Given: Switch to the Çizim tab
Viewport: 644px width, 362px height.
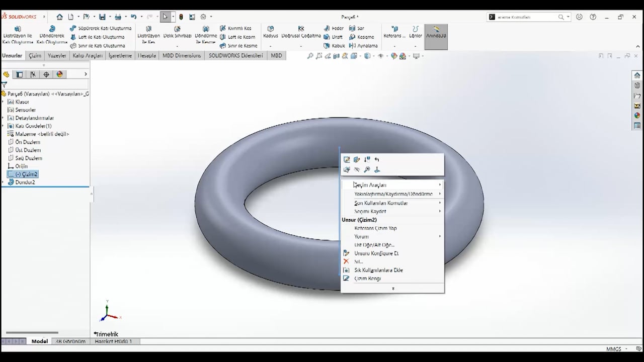Looking at the screenshot, I should point(35,56).
